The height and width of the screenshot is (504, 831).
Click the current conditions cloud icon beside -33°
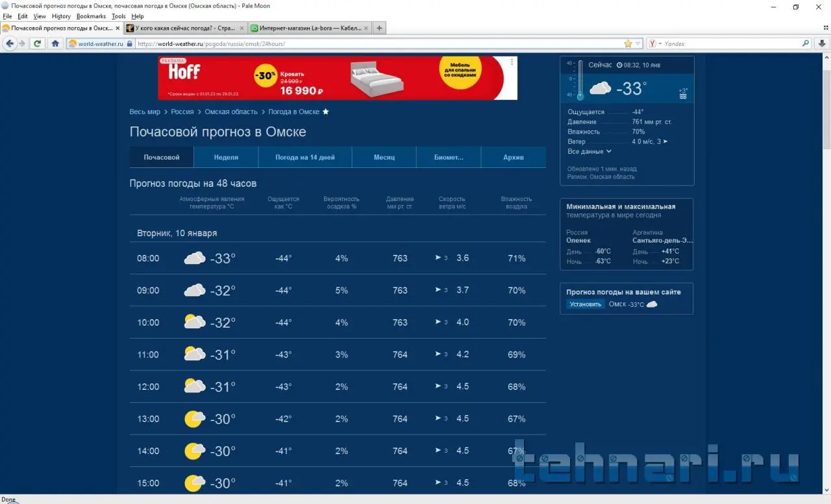point(601,88)
